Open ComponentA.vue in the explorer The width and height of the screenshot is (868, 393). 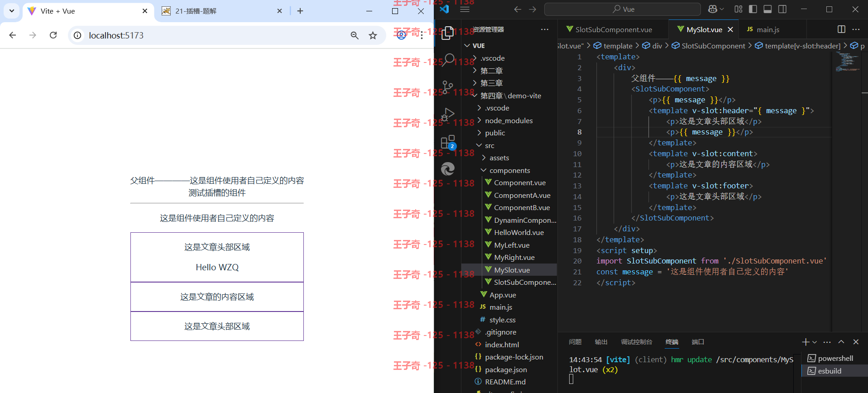coord(509,195)
